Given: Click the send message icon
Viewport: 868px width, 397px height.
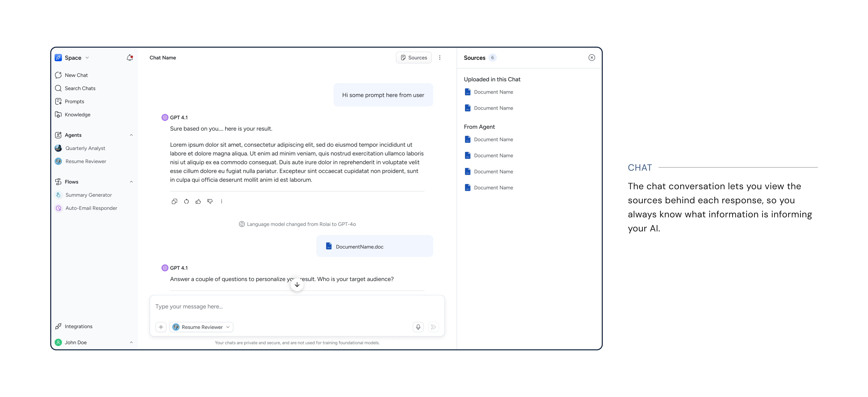Looking at the screenshot, I should click(433, 327).
